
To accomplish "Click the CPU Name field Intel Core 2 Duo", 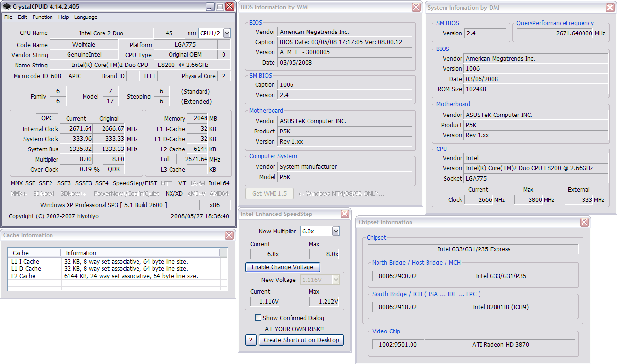I will [101, 33].
